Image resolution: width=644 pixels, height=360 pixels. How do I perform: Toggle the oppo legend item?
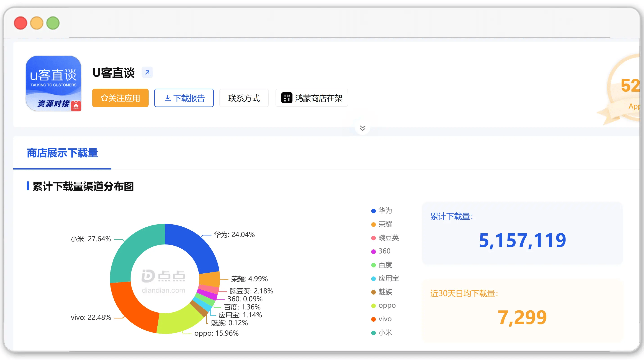(x=384, y=305)
